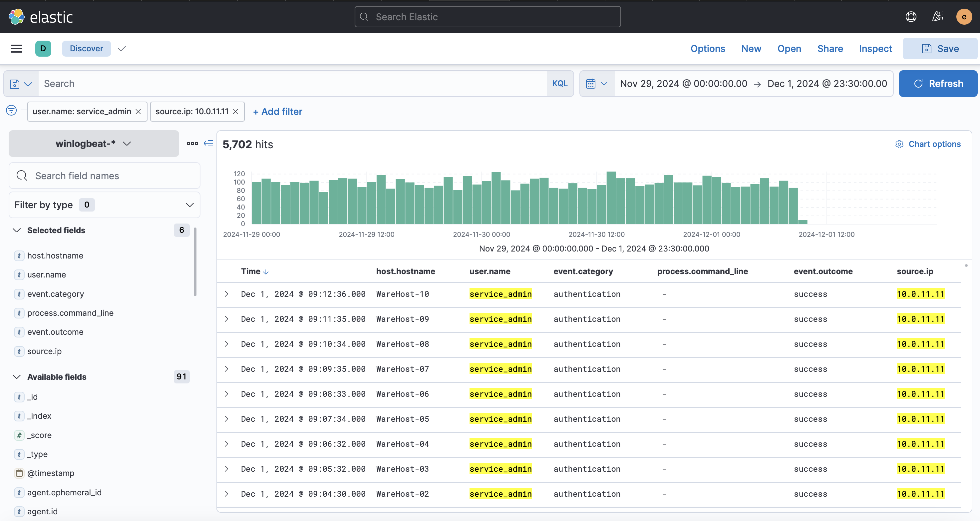980x521 pixels.
Task: Click the Discover breadcrumb
Action: pyautogui.click(x=86, y=49)
